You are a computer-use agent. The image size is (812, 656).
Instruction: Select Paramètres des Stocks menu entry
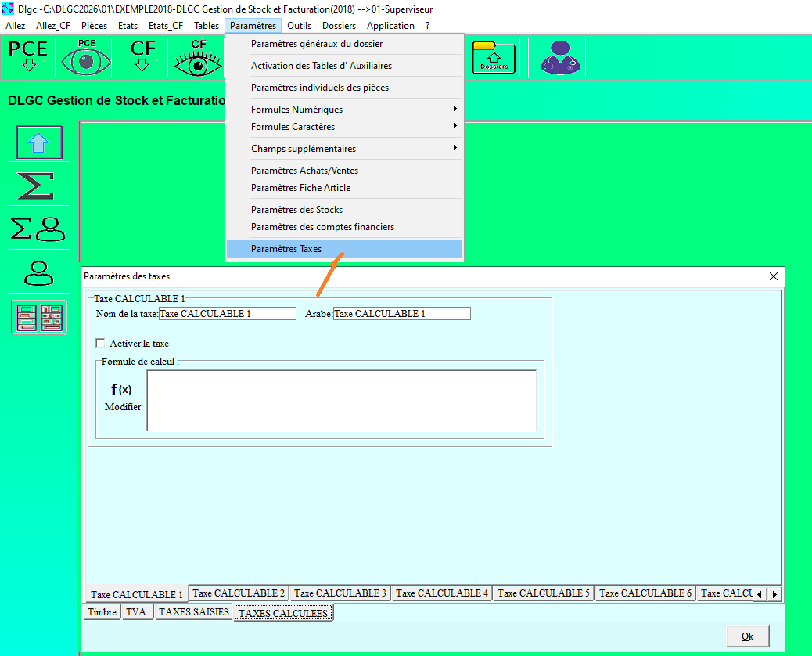pyautogui.click(x=296, y=210)
